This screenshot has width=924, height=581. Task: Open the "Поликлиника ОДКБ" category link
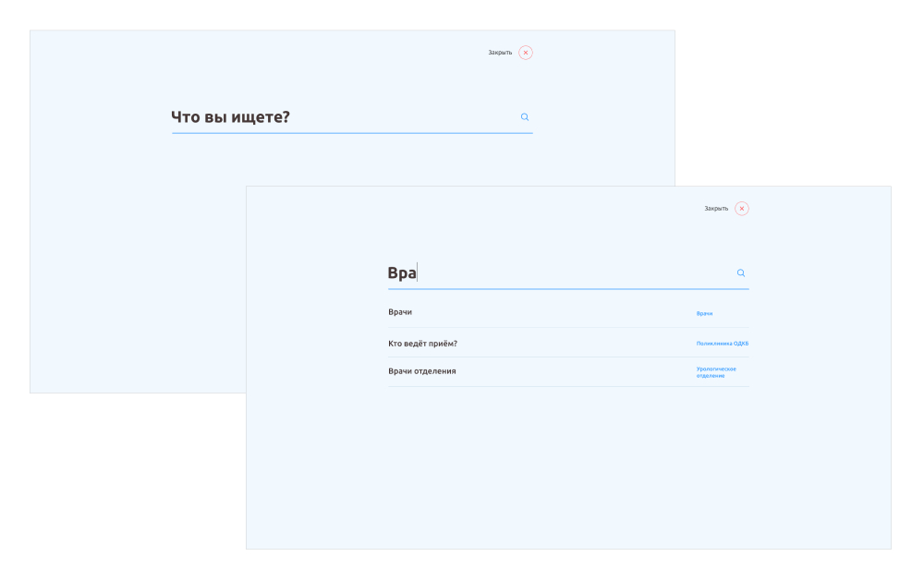pyautogui.click(x=723, y=344)
